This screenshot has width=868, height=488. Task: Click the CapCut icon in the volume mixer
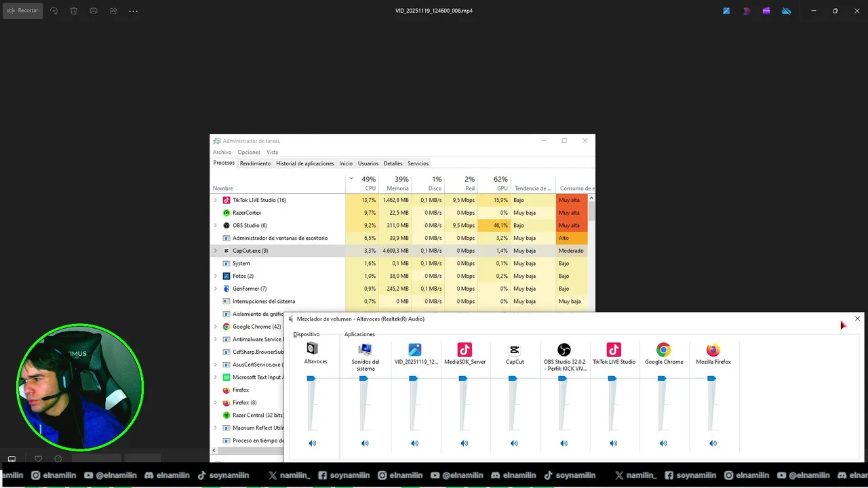515,350
